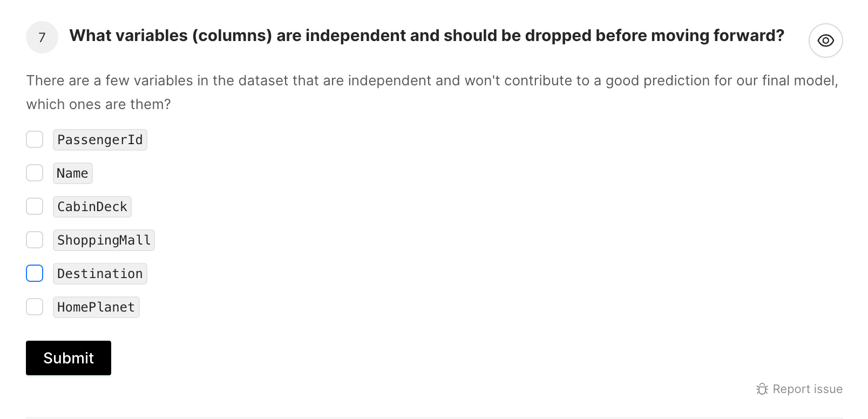
Task: Click the question heading about independent variables
Action: point(426,36)
